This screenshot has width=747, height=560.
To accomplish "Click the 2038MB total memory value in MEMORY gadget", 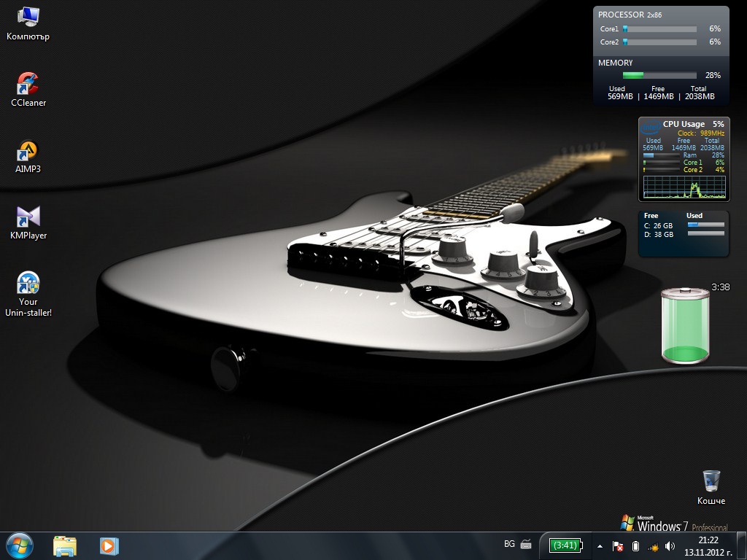I will click(x=700, y=97).
